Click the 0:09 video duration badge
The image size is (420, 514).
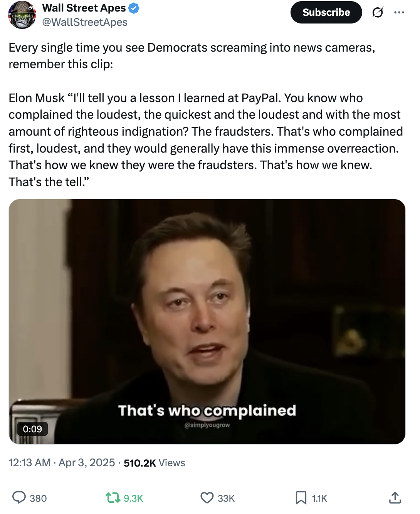[32, 429]
